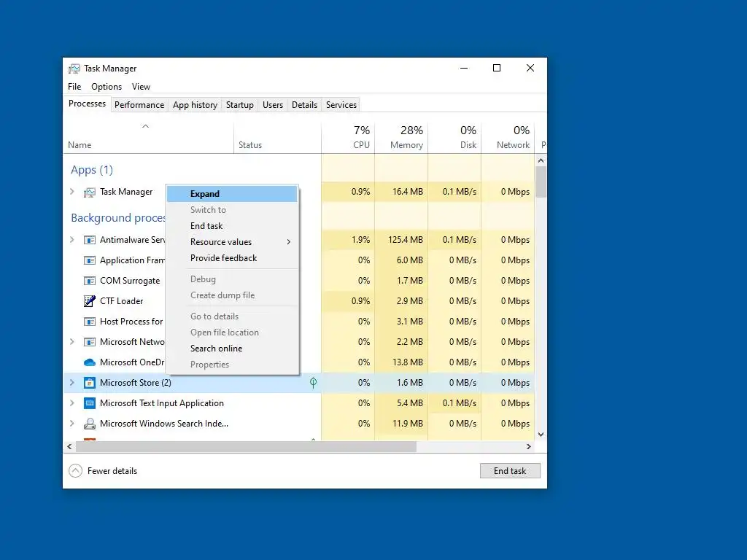Click the Task Manager title bar icon
This screenshot has width=747, height=560.
(x=74, y=69)
